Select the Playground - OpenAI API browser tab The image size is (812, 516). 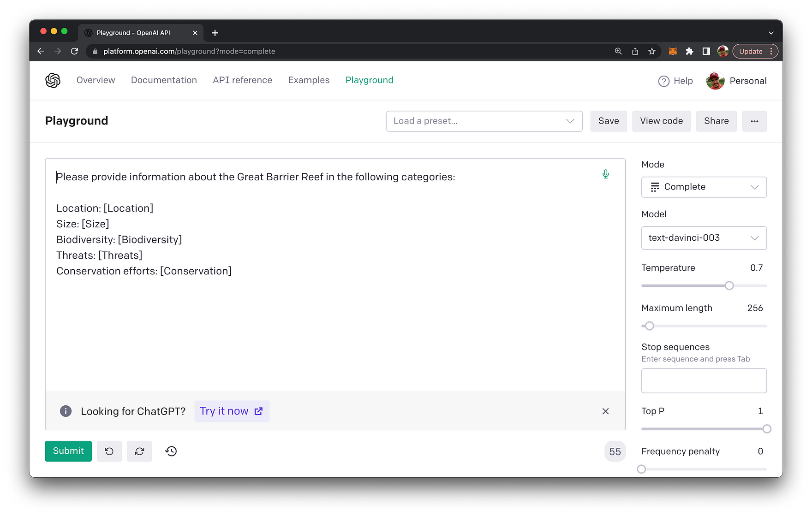(141, 33)
